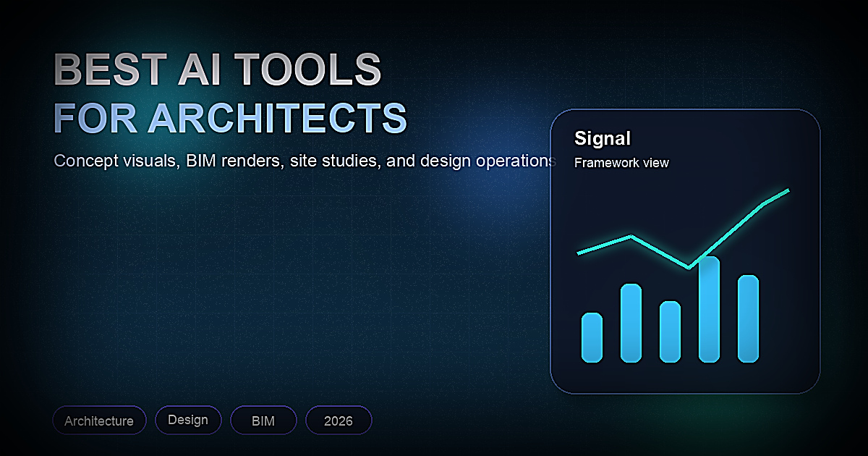The image size is (868, 456).
Task: Click the "FOR ARCHITECTS" headline
Action: click(230, 118)
